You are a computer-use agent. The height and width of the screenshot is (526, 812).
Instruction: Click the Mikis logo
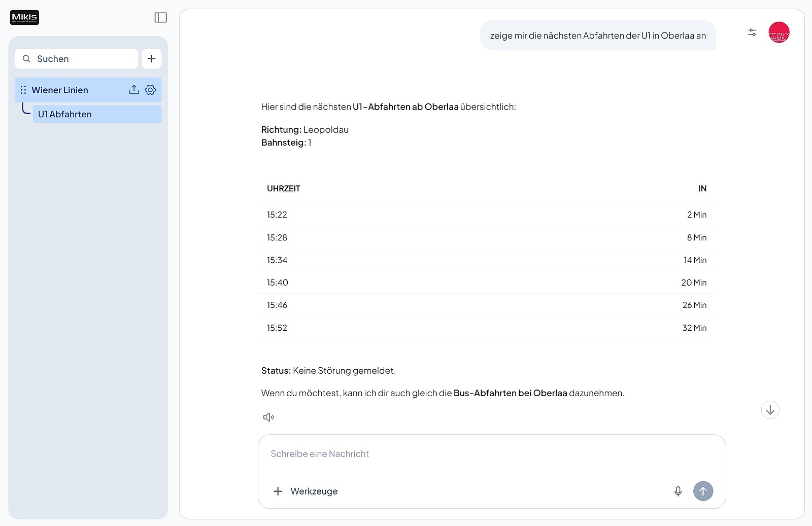click(x=24, y=18)
